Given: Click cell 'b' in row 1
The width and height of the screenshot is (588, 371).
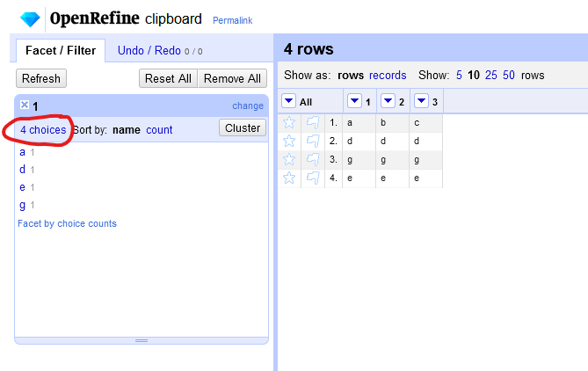Looking at the screenshot, I should [x=392, y=123].
